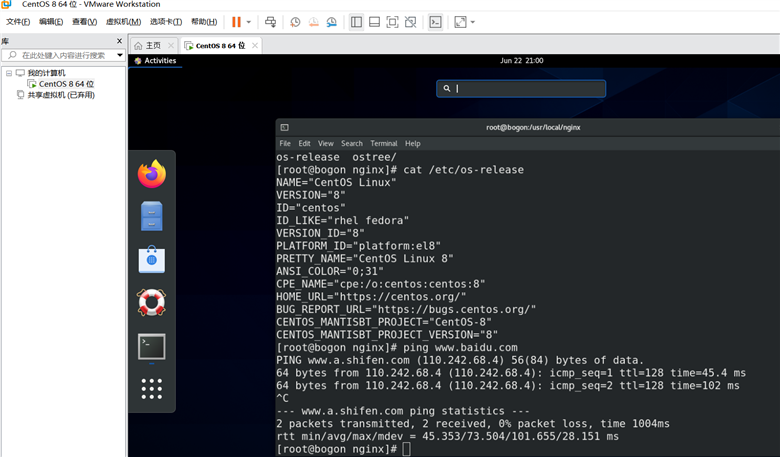Revert the virtual machine to its snapshot
780x457 pixels.
[x=313, y=22]
